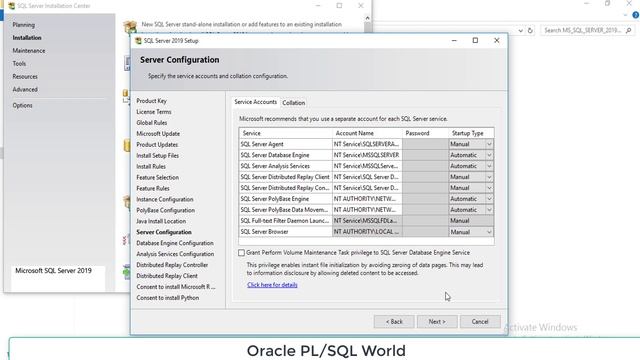Click SQL Full-text Filter Daemon Launcher row
This screenshot has width=640, height=360.
(x=366, y=221)
